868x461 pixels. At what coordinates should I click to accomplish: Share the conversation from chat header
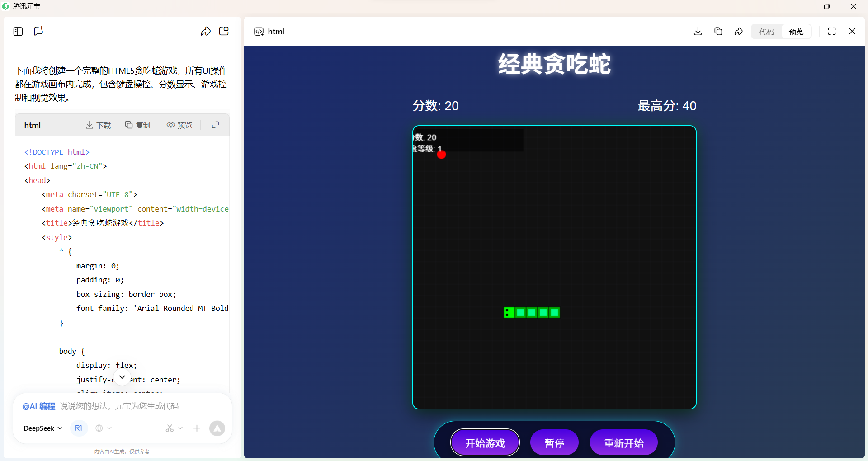206,31
